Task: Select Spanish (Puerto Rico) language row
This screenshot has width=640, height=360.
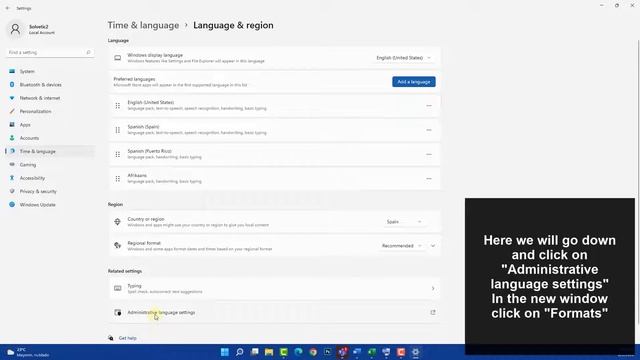Action: (274, 154)
